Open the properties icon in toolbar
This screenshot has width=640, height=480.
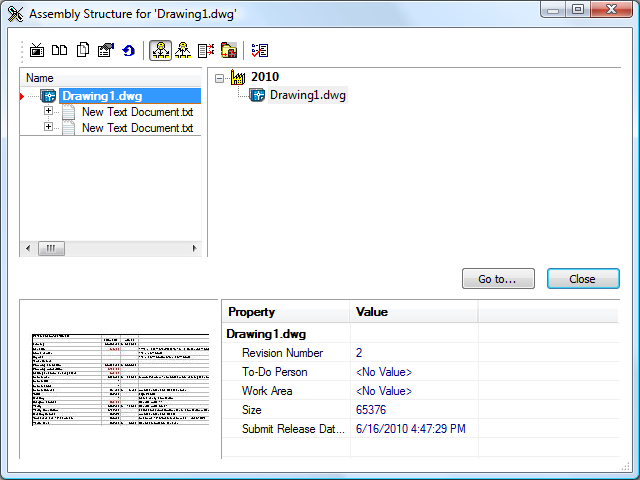click(105, 50)
